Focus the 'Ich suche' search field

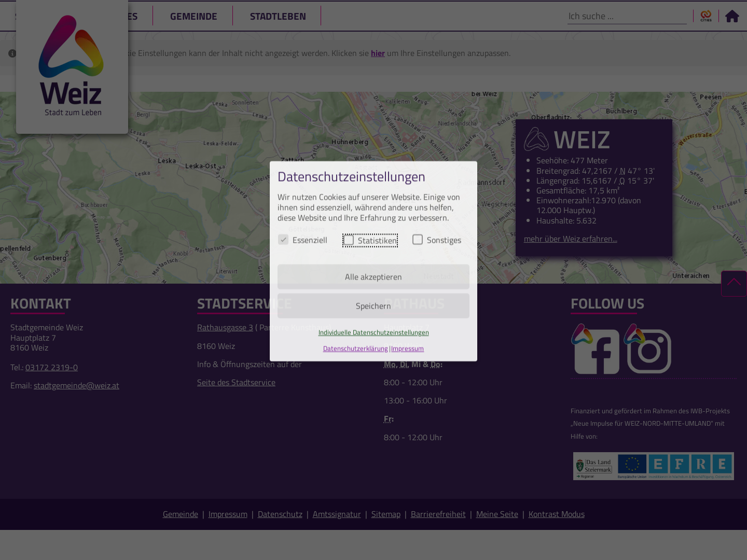pos(627,16)
